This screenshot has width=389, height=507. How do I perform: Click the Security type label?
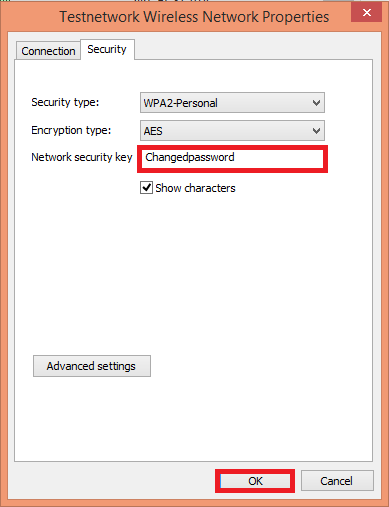pyautogui.click(x=65, y=102)
